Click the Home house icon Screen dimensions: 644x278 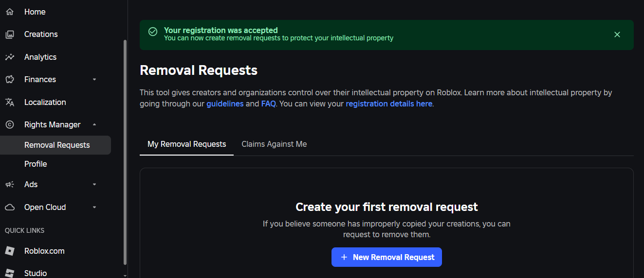tap(10, 12)
